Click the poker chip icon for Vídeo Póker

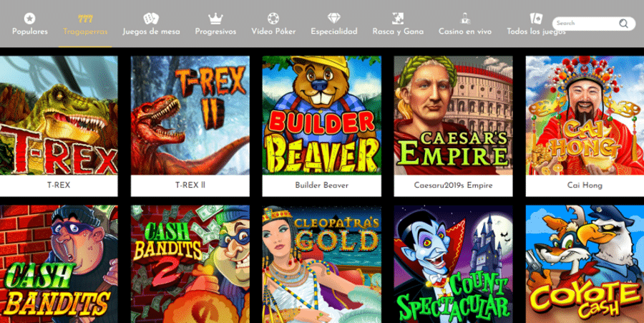coord(273,19)
